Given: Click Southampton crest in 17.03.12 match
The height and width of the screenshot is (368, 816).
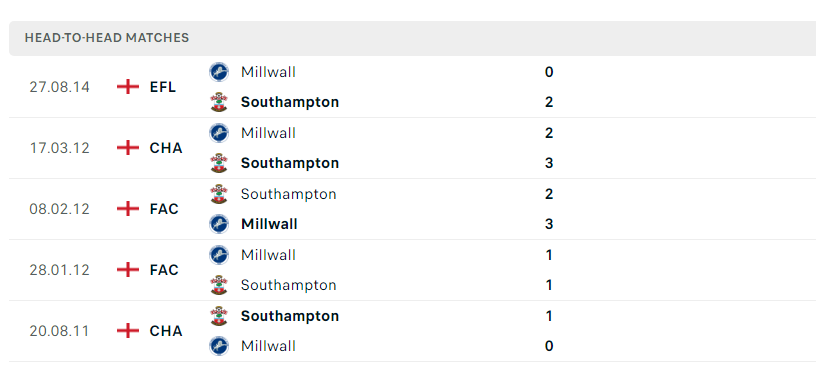Looking at the screenshot, I should coord(219,163).
